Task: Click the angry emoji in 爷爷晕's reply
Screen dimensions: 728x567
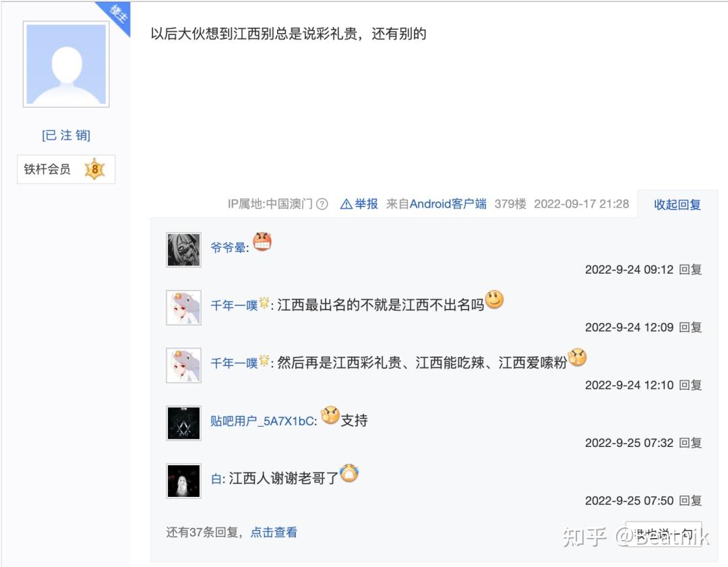Action: (x=262, y=241)
